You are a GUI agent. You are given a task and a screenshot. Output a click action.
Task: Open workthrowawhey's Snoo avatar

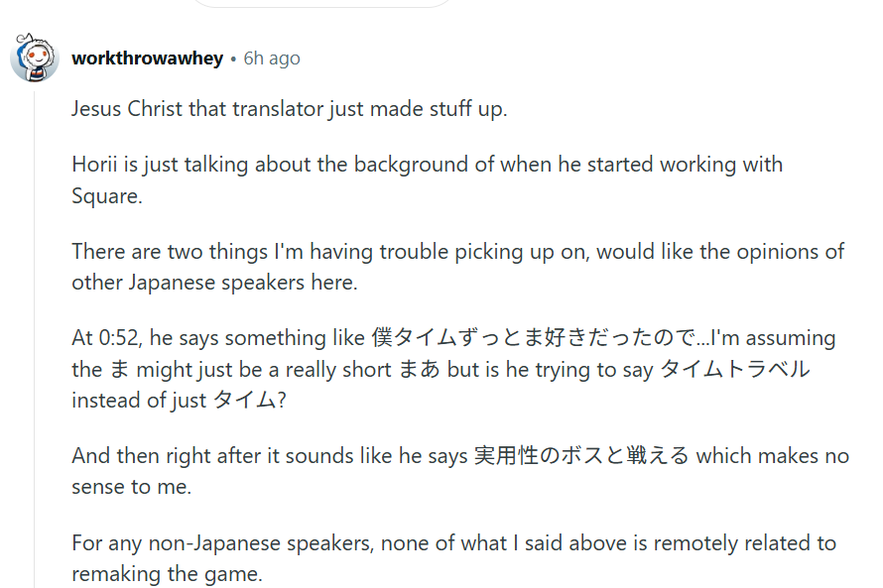tap(35, 57)
